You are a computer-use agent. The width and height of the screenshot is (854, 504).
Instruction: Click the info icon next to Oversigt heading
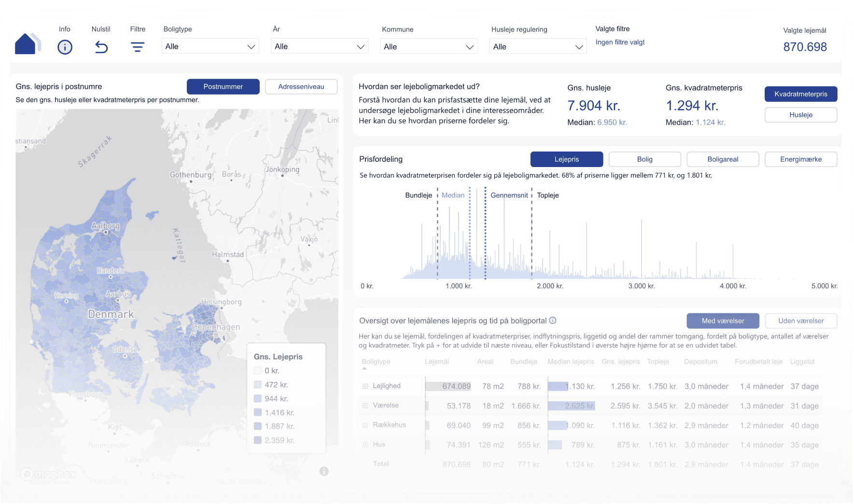553,321
